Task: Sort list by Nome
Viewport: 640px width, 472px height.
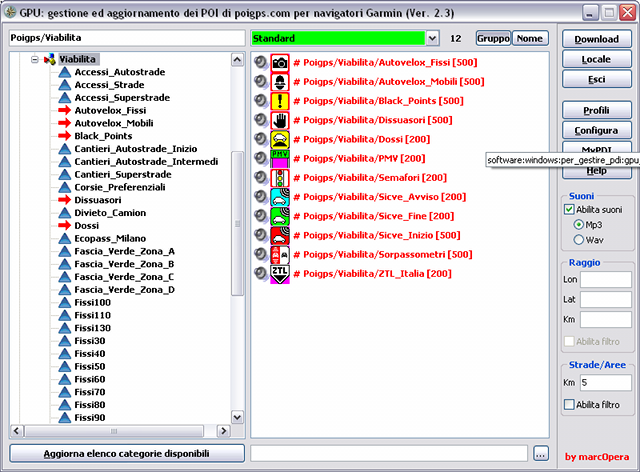Action: click(530, 38)
